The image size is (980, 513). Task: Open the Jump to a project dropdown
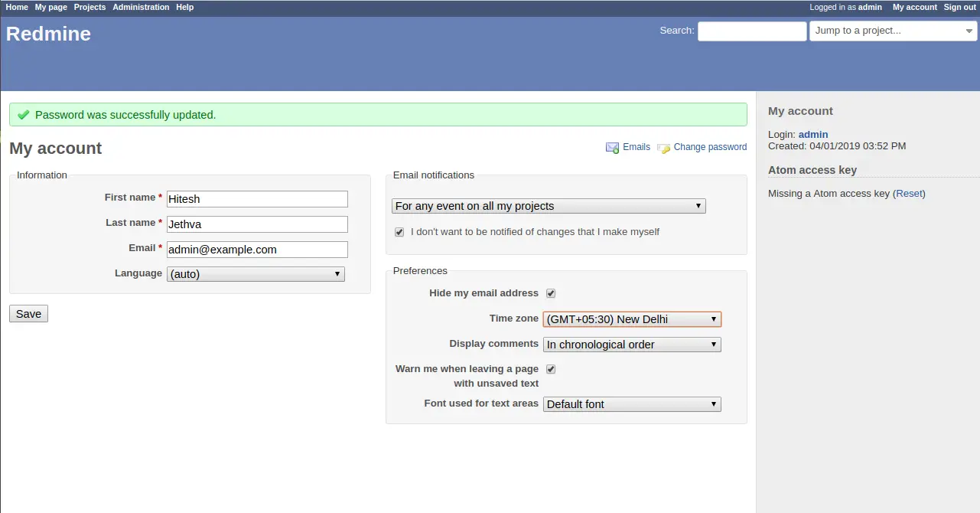click(x=894, y=31)
